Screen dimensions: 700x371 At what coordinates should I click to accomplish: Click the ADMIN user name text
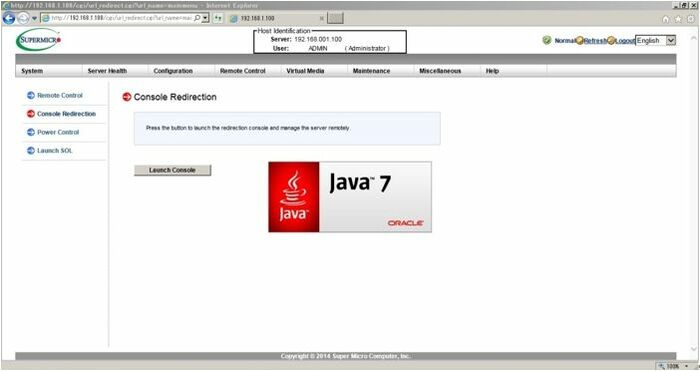pyautogui.click(x=318, y=48)
